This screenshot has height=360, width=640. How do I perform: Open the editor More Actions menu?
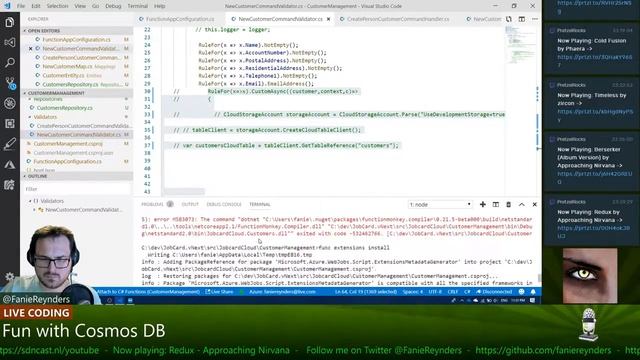[x=535, y=19]
